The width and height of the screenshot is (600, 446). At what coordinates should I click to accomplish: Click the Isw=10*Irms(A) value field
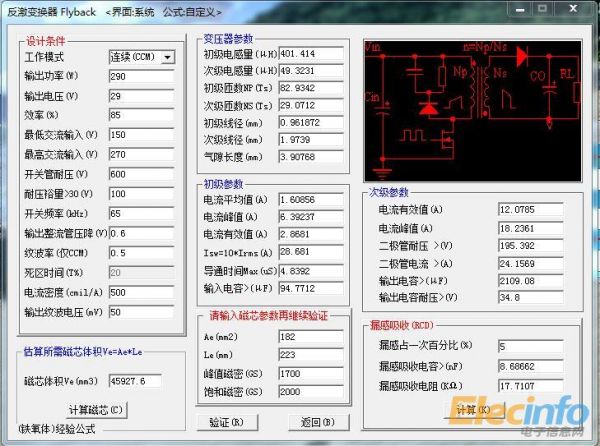(x=311, y=252)
